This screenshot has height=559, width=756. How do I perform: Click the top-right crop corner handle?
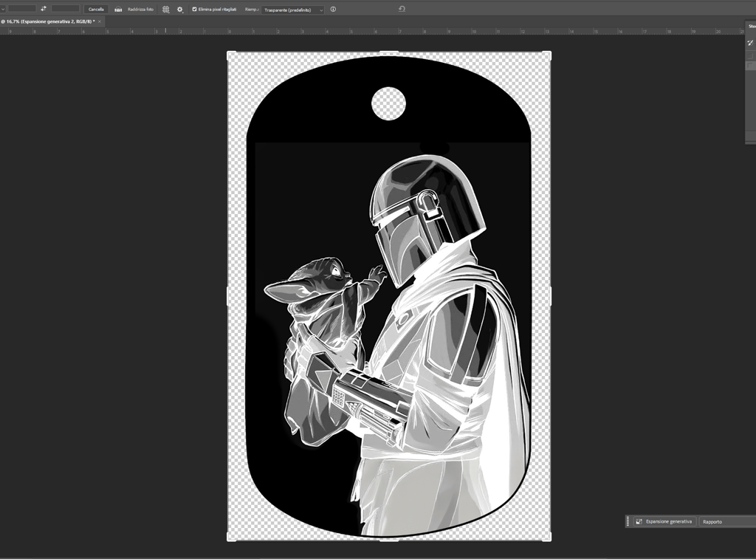tap(547, 55)
